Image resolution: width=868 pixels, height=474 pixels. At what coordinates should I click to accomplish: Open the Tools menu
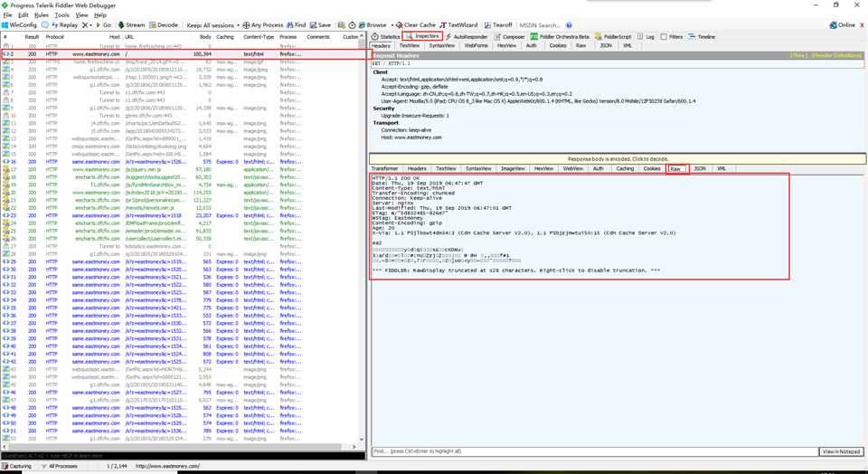pyautogui.click(x=62, y=15)
